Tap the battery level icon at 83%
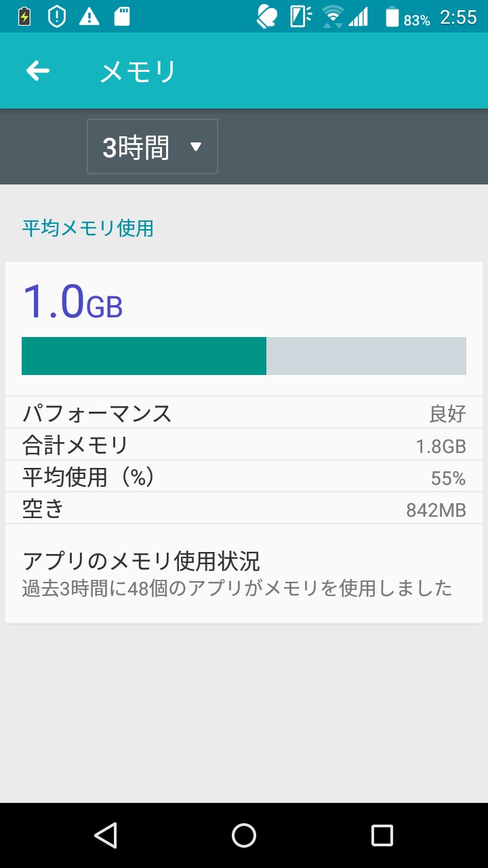The width and height of the screenshot is (488, 868). pyautogui.click(x=392, y=17)
